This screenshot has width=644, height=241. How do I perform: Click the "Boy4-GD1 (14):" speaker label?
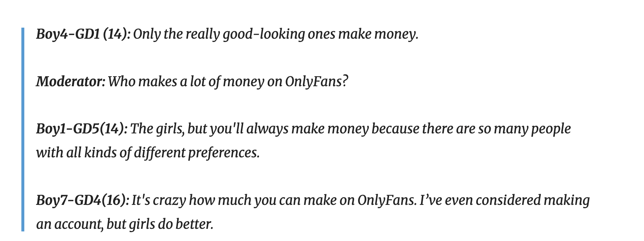(x=83, y=34)
